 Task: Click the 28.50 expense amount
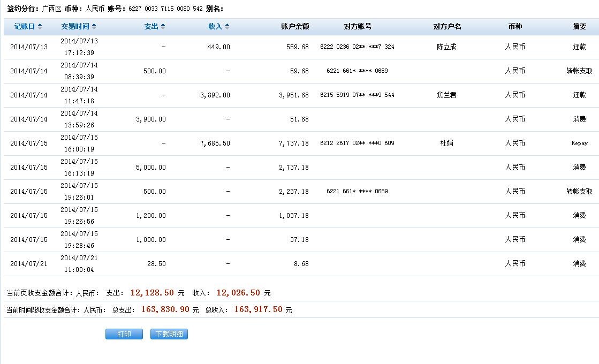coord(156,264)
